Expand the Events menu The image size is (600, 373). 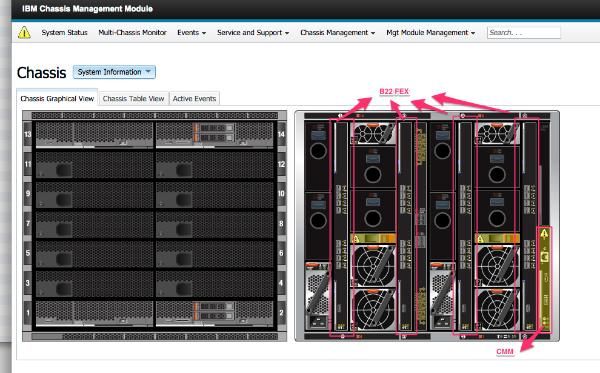(191, 33)
